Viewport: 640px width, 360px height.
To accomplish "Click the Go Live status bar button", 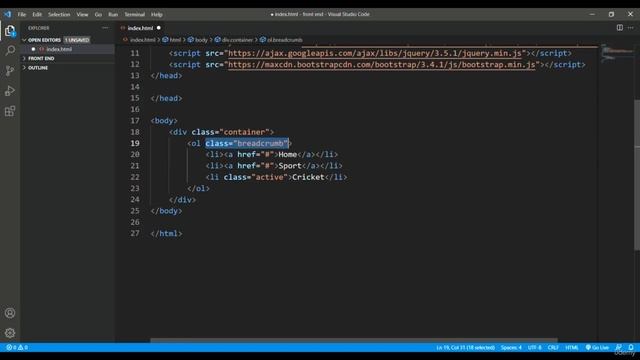I will (598, 347).
